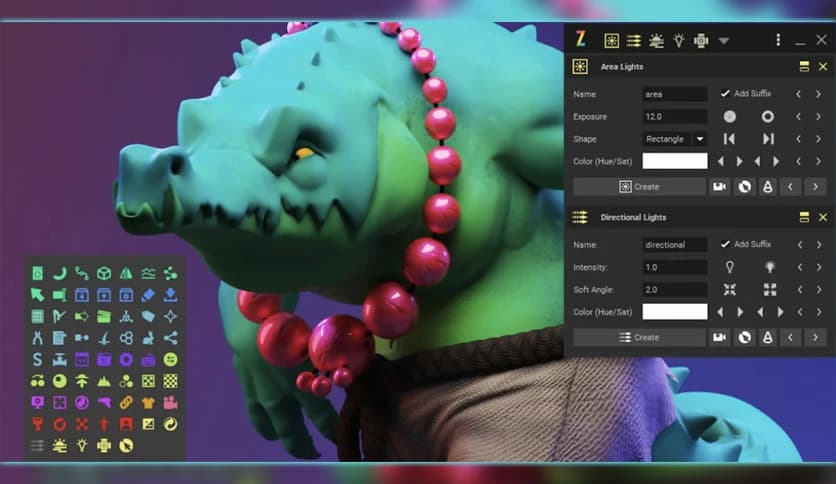This screenshot has height=484, width=836.
Task: Select the red X cross icon in palette
Action: tap(82, 424)
